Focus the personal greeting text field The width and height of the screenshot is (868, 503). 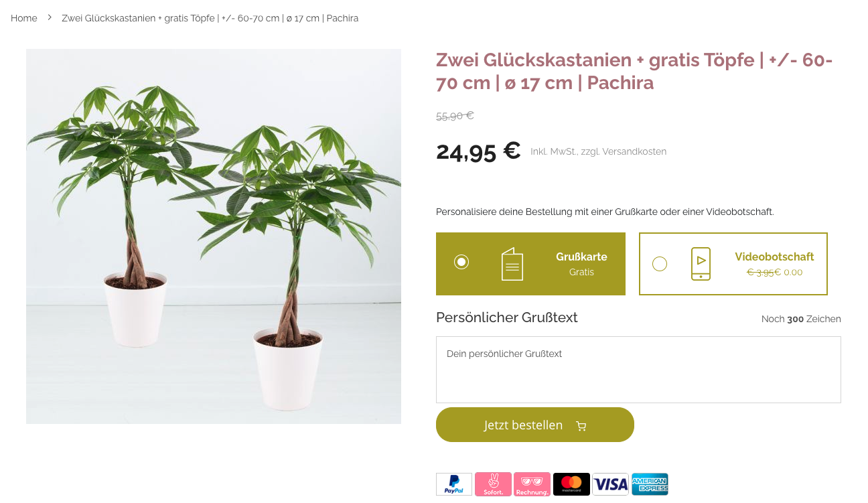tap(638, 370)
